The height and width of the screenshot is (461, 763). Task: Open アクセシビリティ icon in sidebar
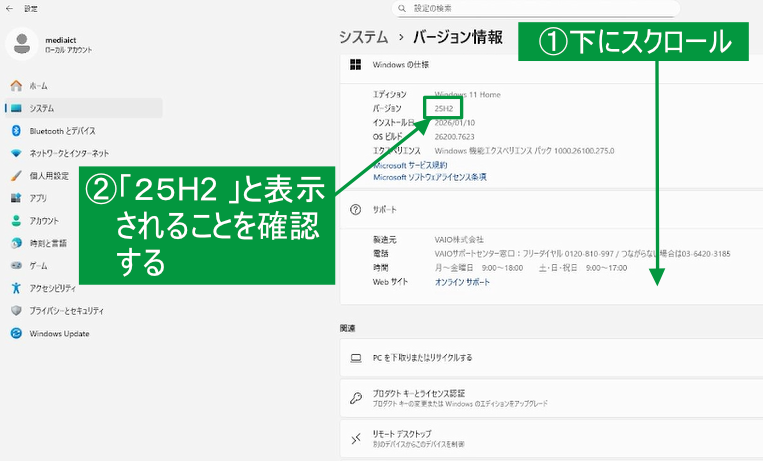[16, 288]
